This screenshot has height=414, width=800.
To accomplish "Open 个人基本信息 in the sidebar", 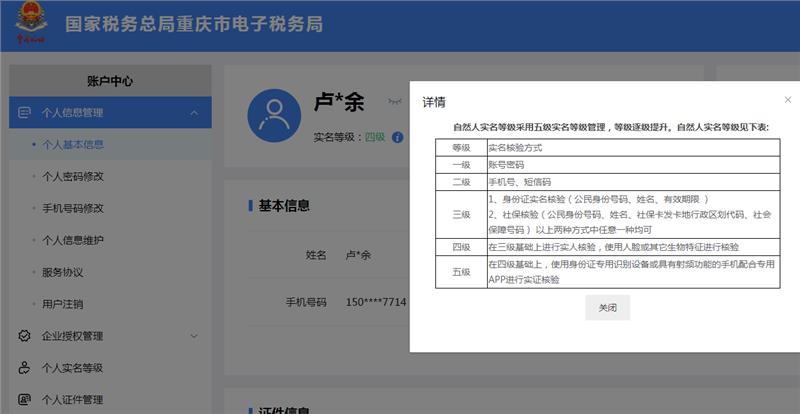I will click(x=72, y=144).
